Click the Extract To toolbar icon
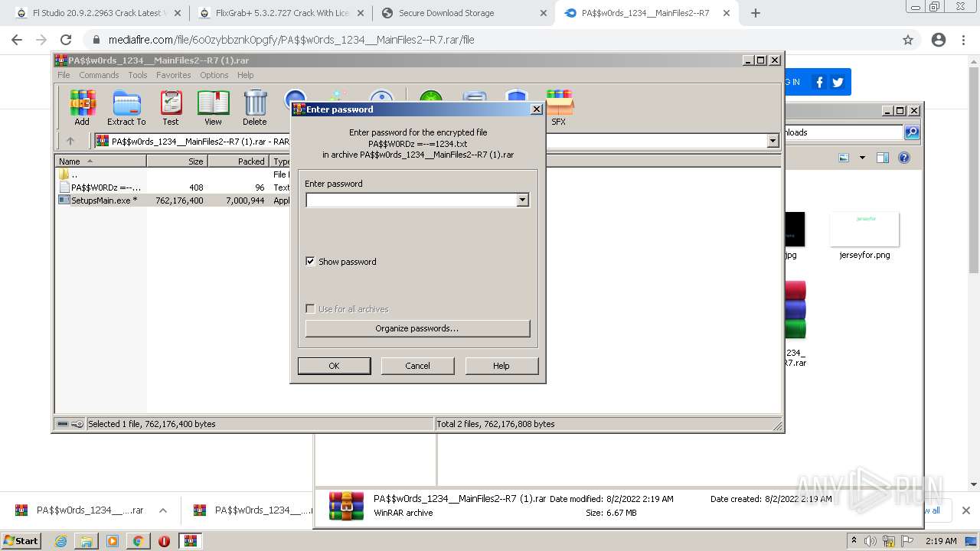 (126, 108)
